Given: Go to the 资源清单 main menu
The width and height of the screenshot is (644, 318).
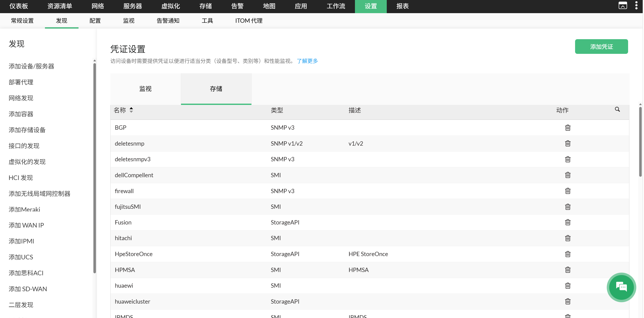Looking at the screenshot, I should pos(60,6).
